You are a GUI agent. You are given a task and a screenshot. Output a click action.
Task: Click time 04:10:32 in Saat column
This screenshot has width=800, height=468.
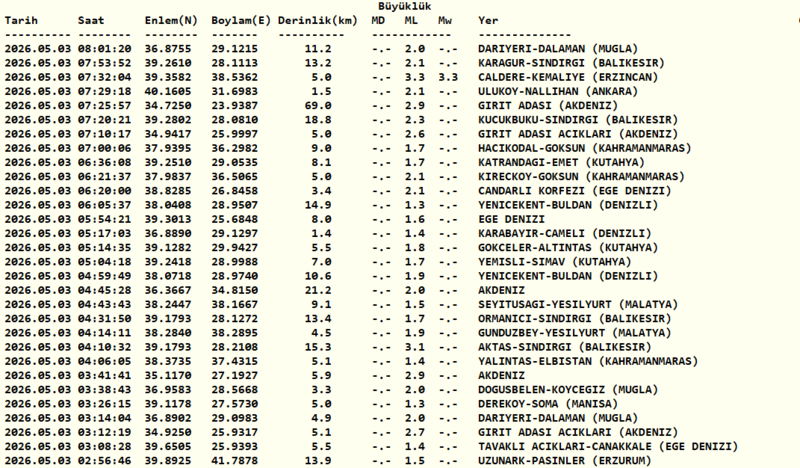(105, 347)
